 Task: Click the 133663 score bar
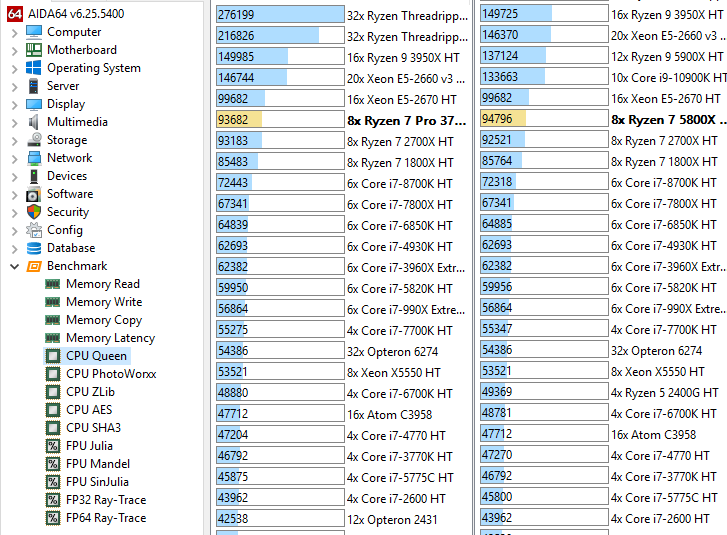pyautogui.click(x=544, y=77)
